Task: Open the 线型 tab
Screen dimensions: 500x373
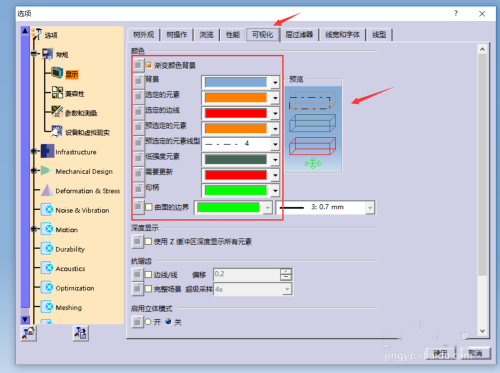Action: point(379,35)
